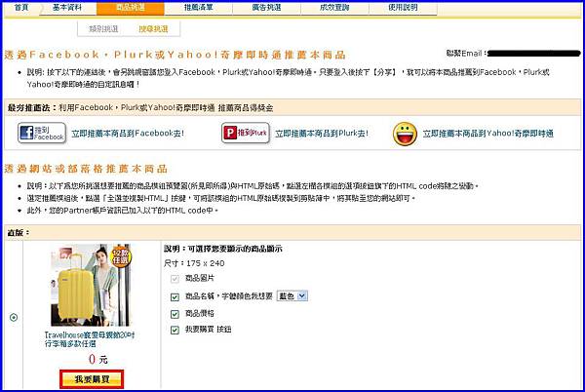
Task: Click the Travelhouse product name link
Action: pyautogui.click(x=90, y=339)
